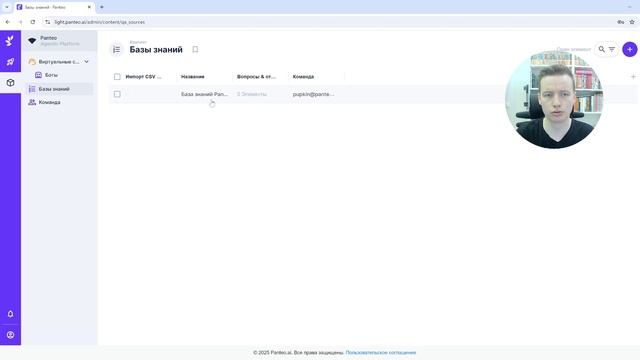
Task: Click the pupkin@pante... team cell
Action: coord(313,94)
